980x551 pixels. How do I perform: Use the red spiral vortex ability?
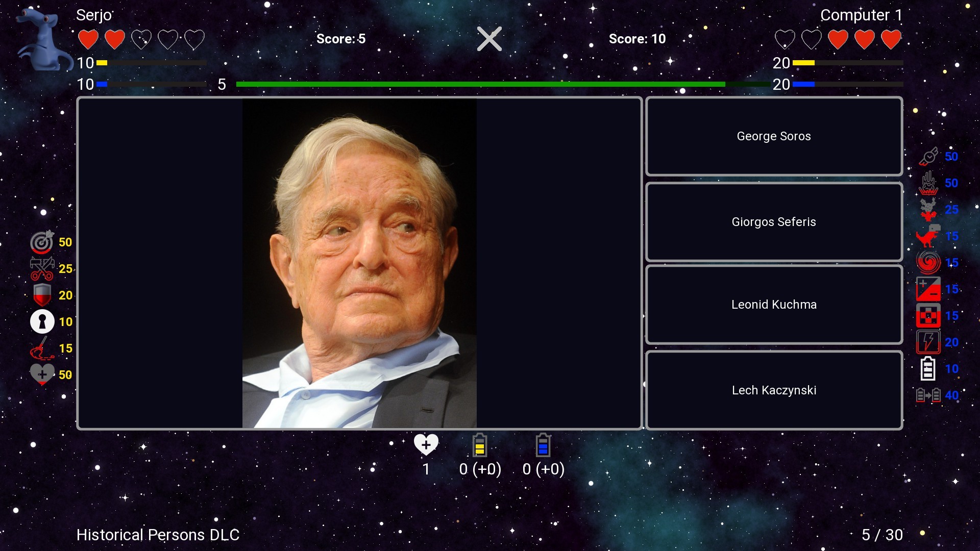(928, 262)
